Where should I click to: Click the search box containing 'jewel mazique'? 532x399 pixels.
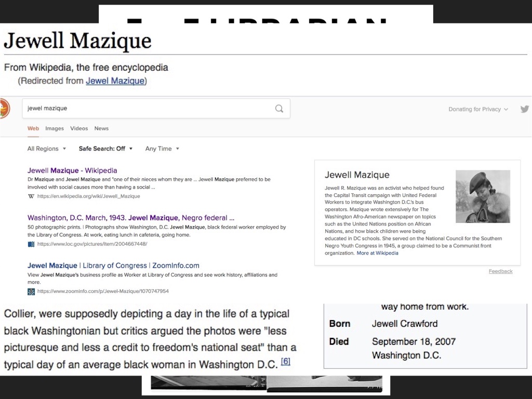[x=156, y=109]
